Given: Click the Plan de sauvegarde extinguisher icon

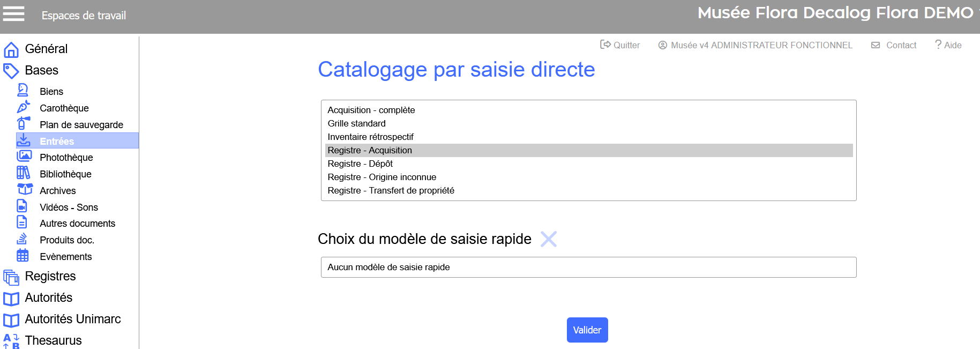Looking at the screenshot, I should (23, 123).
